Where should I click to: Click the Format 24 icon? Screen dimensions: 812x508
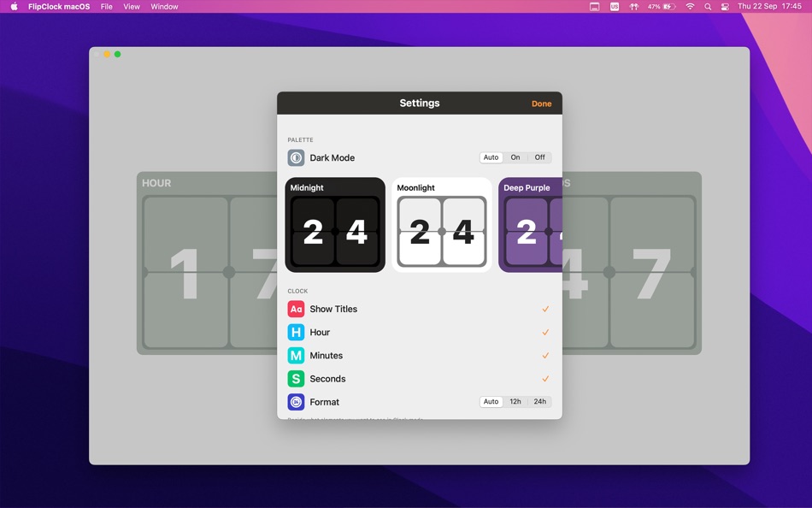pyautogui.click(x=296, y=402)
